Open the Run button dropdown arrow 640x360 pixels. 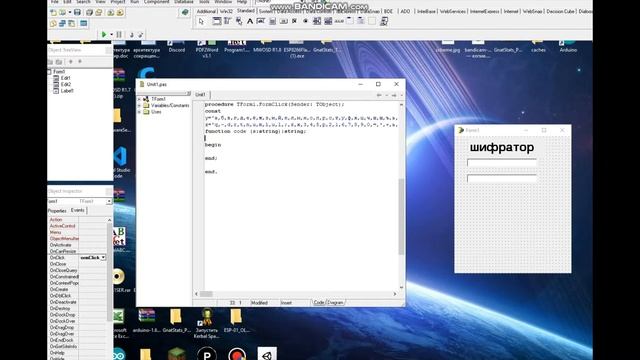click(111, 35)
